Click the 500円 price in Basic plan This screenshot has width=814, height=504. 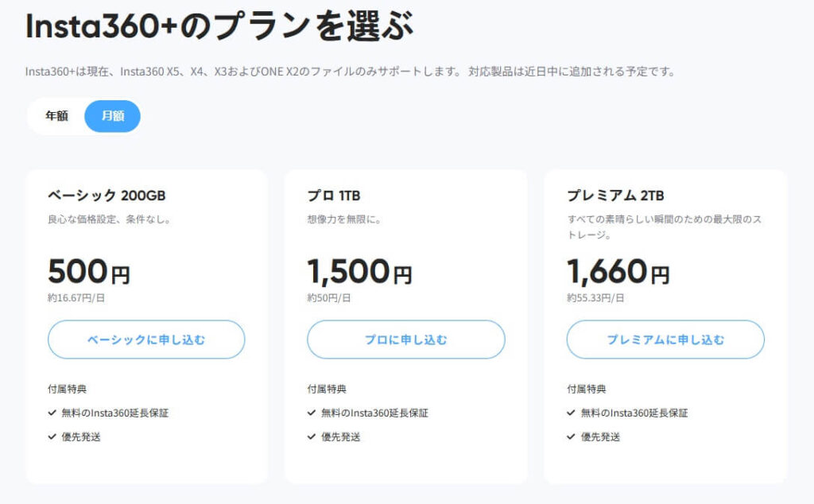tap(88, 272)
